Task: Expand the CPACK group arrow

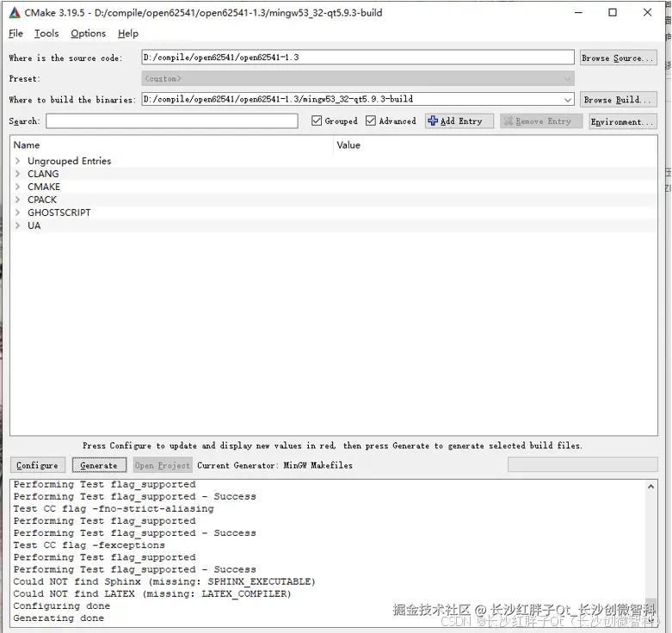Action: coord(17,200)
